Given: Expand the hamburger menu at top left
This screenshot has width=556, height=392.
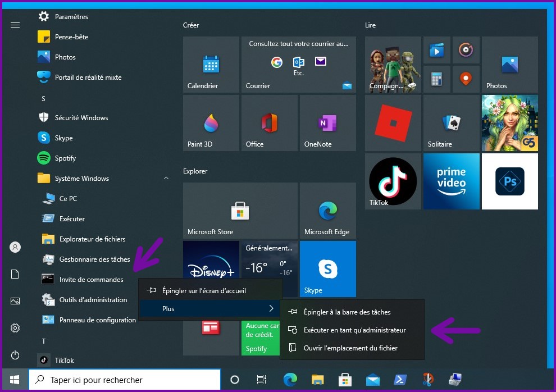Looking at the screenshot, I should [15, 25].
